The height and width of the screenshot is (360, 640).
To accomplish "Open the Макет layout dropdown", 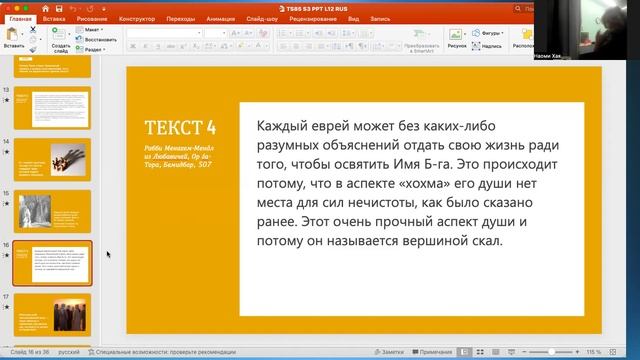I will pos(90,29).
